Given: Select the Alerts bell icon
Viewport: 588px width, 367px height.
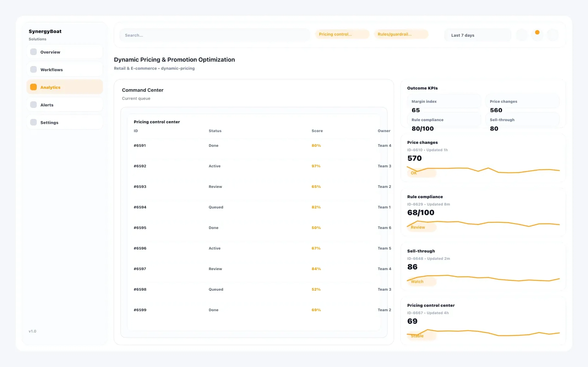Looking at the screenshot, I should coord(33,104).
